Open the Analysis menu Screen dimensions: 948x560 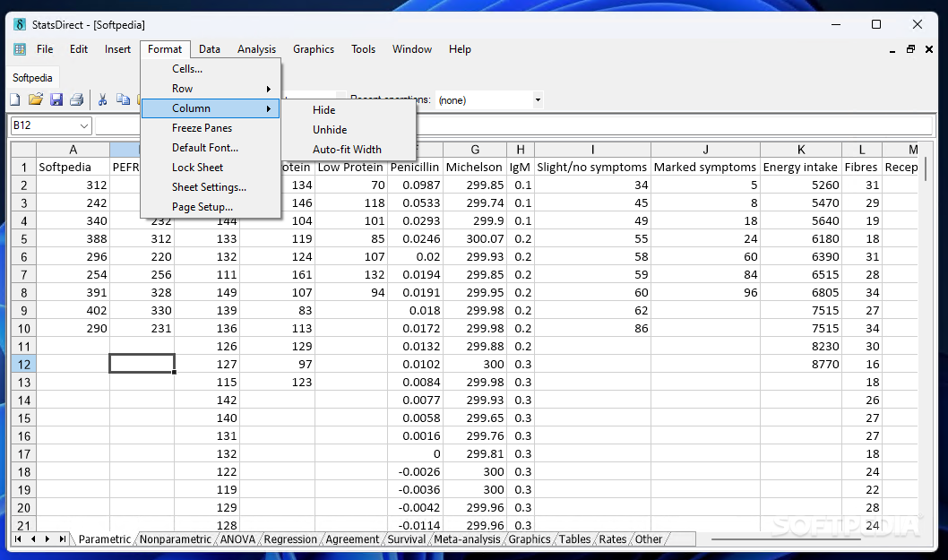pyautogui.click(x=256, y=49)
